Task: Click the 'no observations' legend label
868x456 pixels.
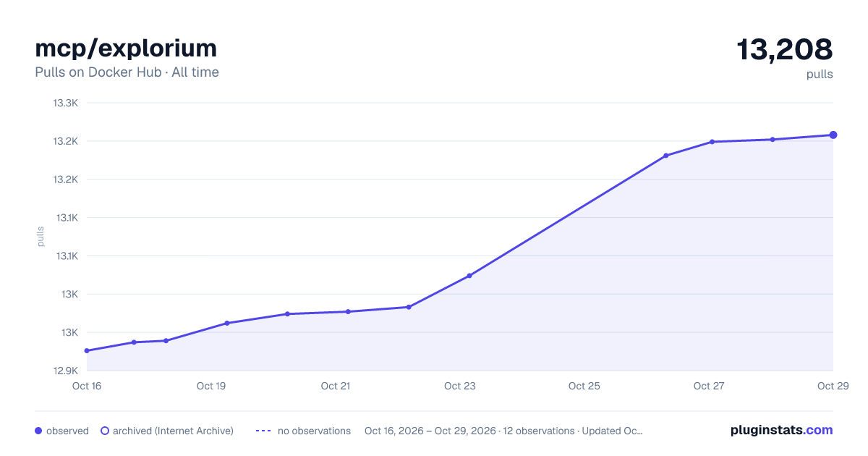Action: [314, 431]
